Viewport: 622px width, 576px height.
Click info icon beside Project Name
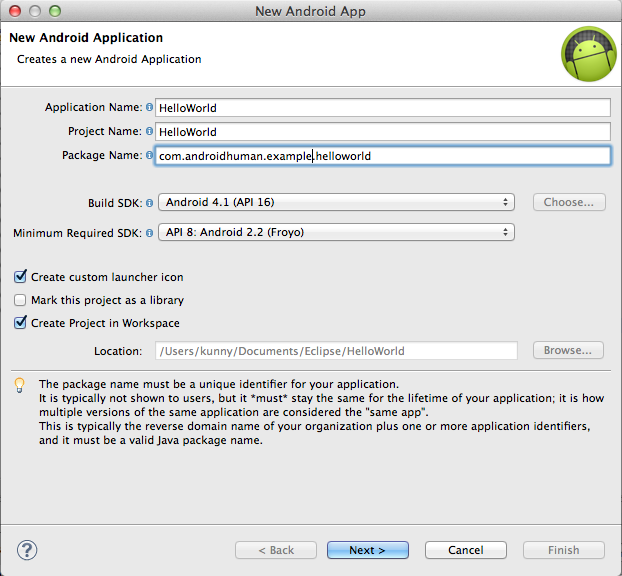[149, 131]
